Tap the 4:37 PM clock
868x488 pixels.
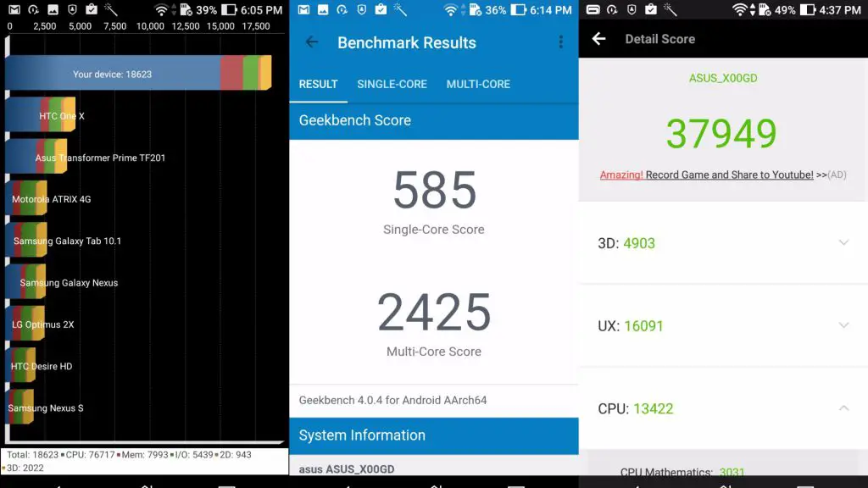point(840,10)
